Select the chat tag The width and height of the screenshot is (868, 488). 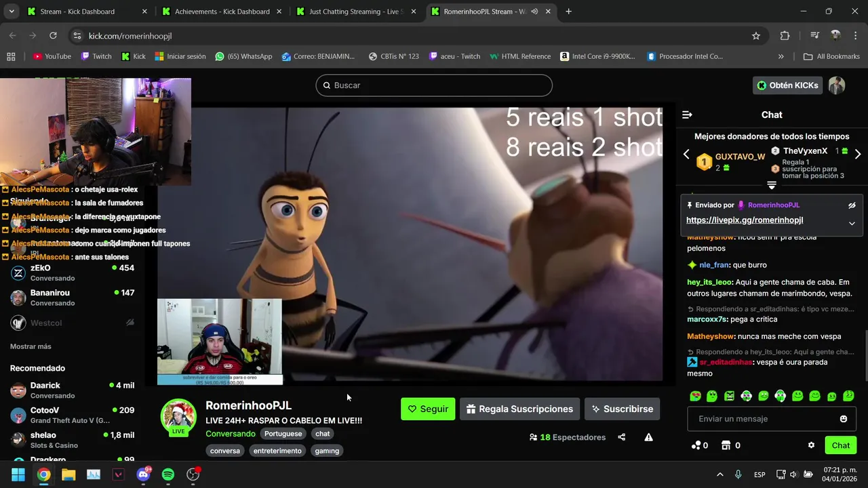coord(323,434)
